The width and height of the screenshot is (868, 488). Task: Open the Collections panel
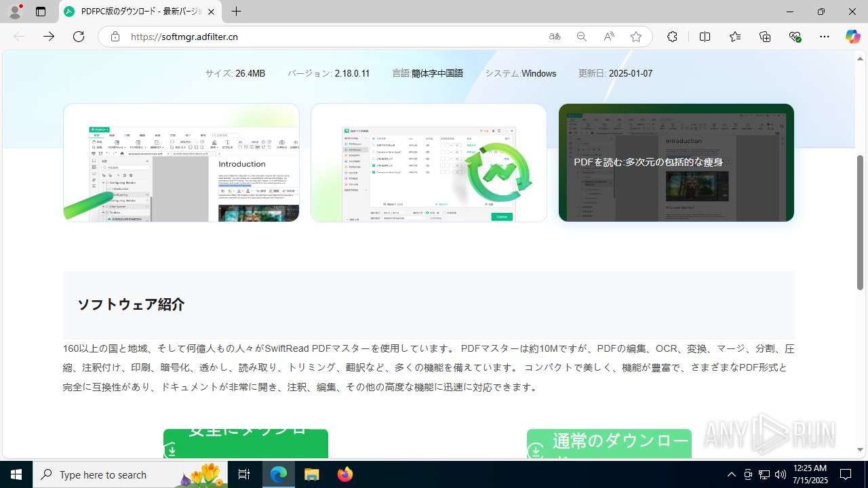coord(765,37)
